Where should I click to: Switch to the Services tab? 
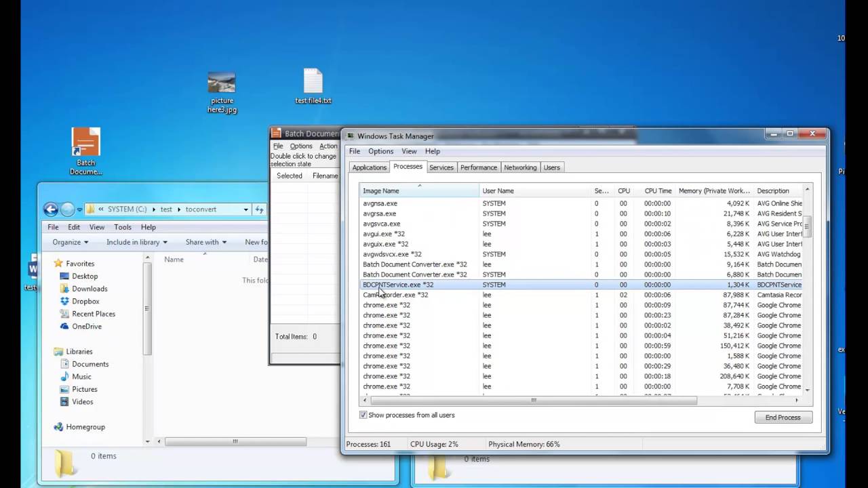(x=441, y=167)
